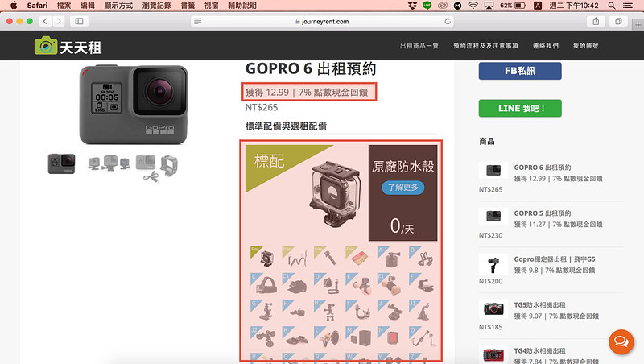Click the Dropbox menu bar icon
Image resolution: width=644 pixels, height=364 pixels.
coord(412,6)
